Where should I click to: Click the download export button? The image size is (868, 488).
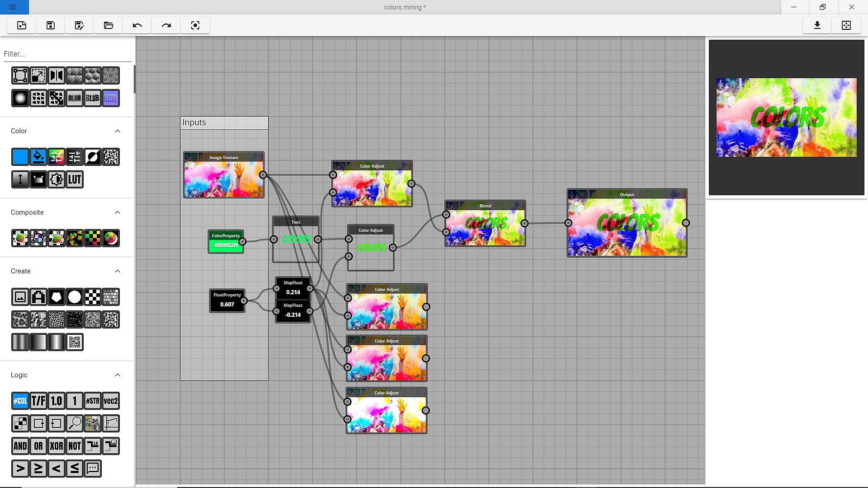point(817,25)
